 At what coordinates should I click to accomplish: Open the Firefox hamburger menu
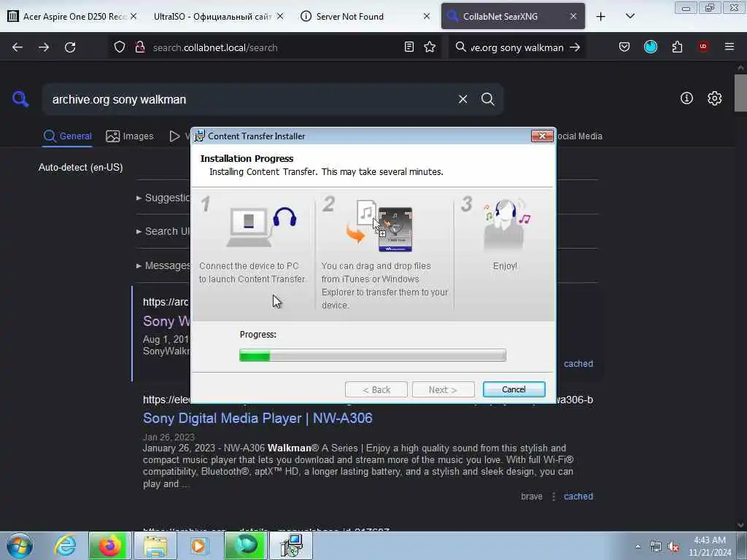[729, 47]
